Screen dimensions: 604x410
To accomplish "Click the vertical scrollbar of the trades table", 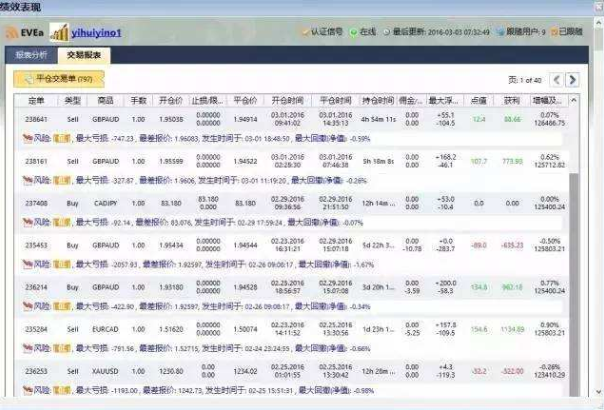I will pos(573,250).
